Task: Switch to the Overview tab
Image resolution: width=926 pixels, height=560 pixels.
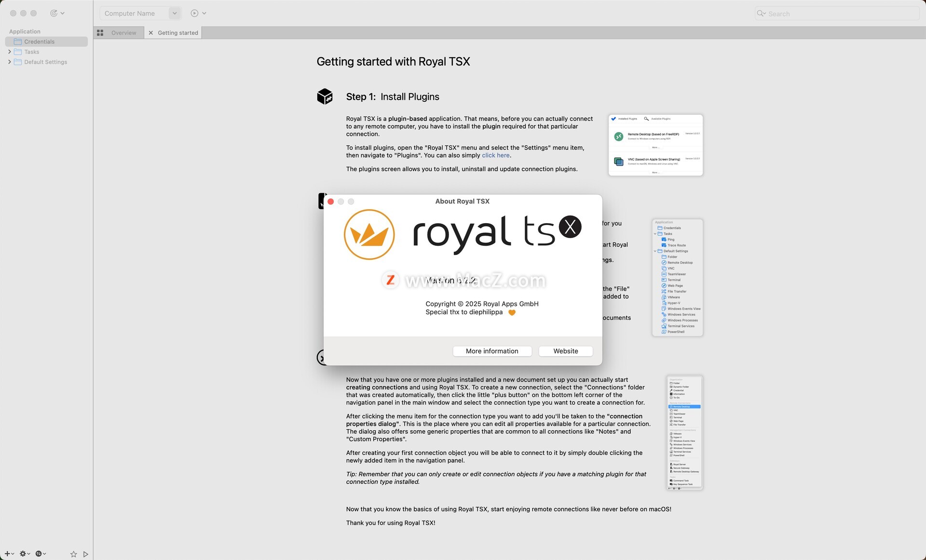Action: point(123,33)
